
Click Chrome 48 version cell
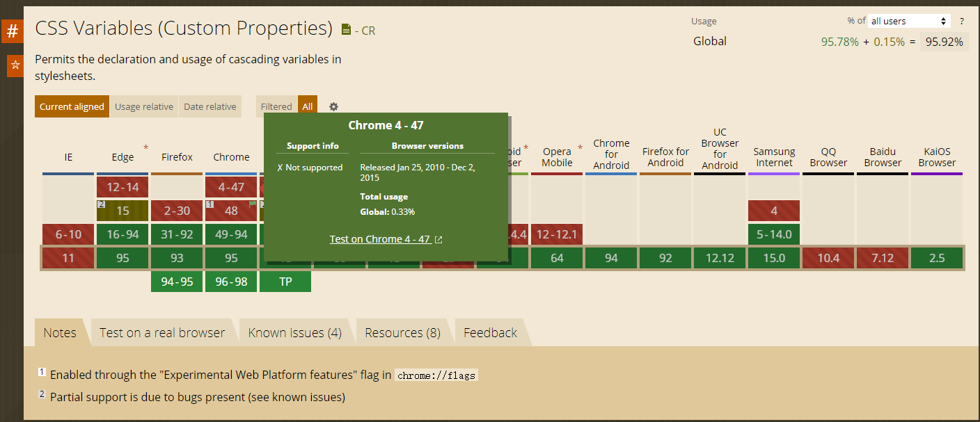(231, 211)
